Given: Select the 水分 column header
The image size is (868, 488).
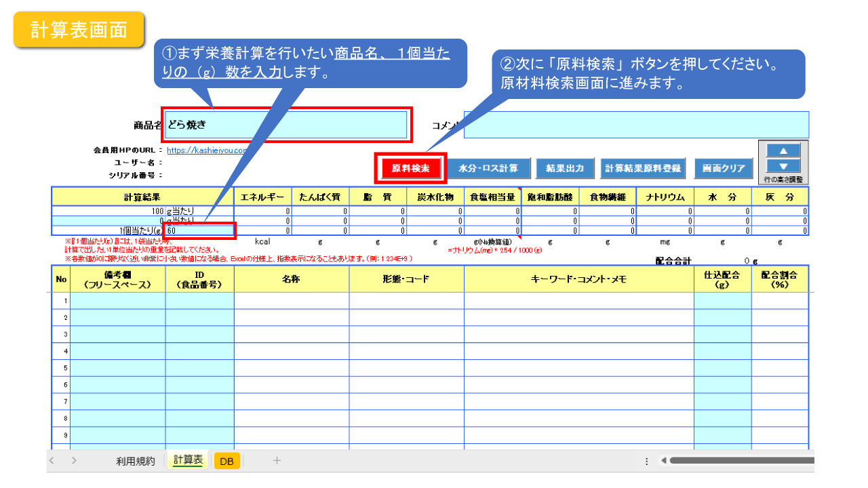Looking at the screenshot, I should (x=723, y=197).
